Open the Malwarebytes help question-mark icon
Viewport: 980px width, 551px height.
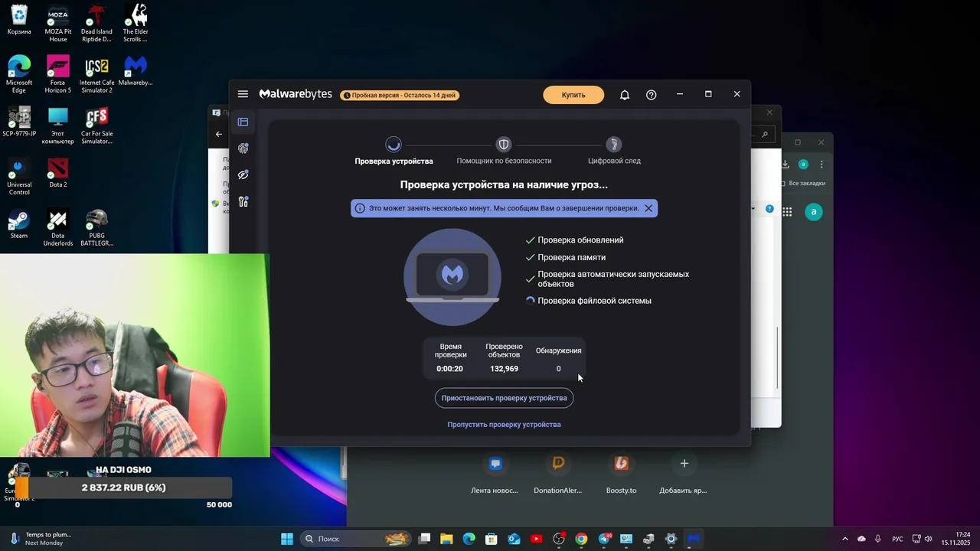[x=651, y=95]
